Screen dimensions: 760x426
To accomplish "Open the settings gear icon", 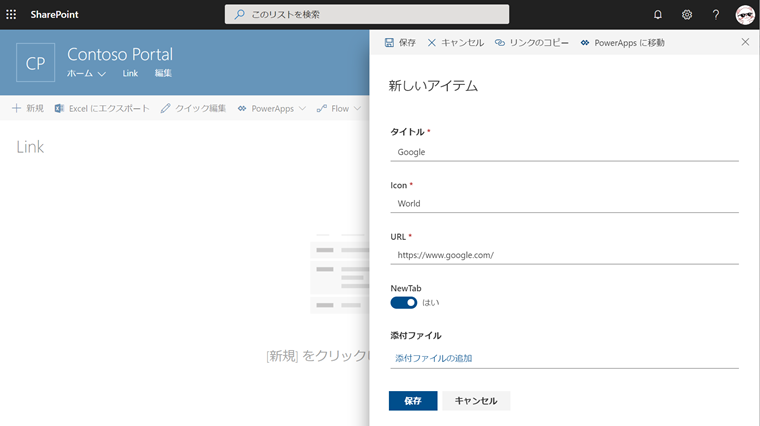I will tap(687, 15).
